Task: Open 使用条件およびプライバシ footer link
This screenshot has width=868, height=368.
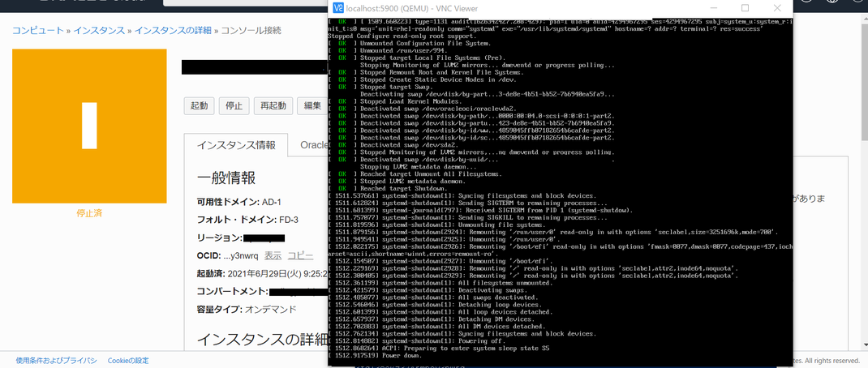Action: point(57,361)
